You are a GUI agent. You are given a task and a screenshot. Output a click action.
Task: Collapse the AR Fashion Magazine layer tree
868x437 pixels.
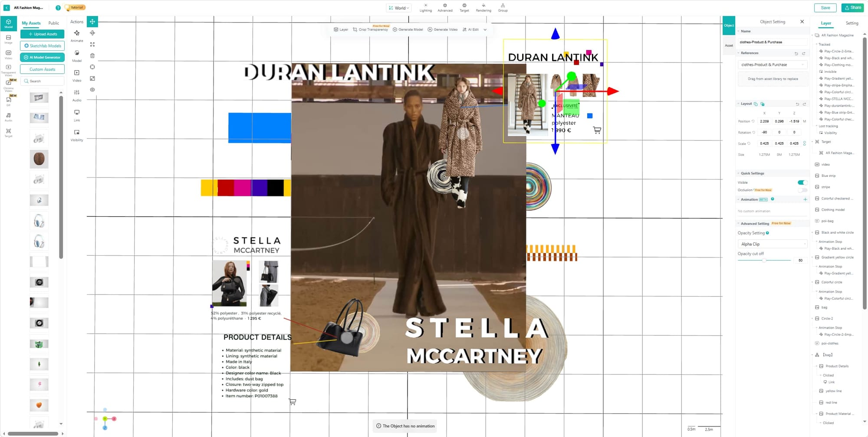coord(813,36)
